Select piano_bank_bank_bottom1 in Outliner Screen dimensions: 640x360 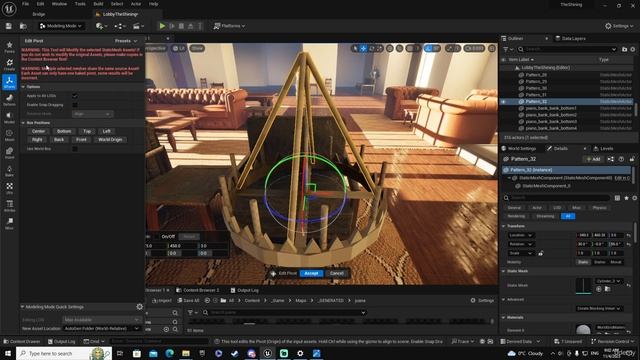[551, 109]
